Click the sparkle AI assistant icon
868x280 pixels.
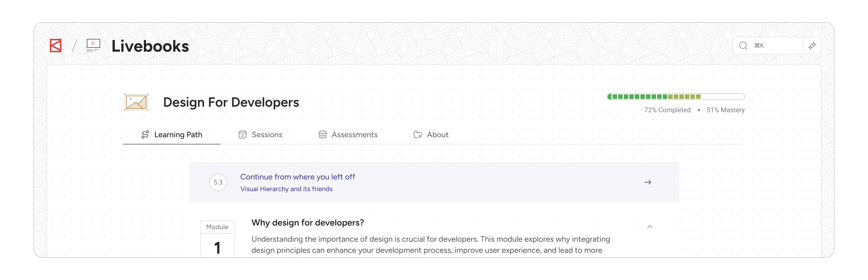coord(812,46)
